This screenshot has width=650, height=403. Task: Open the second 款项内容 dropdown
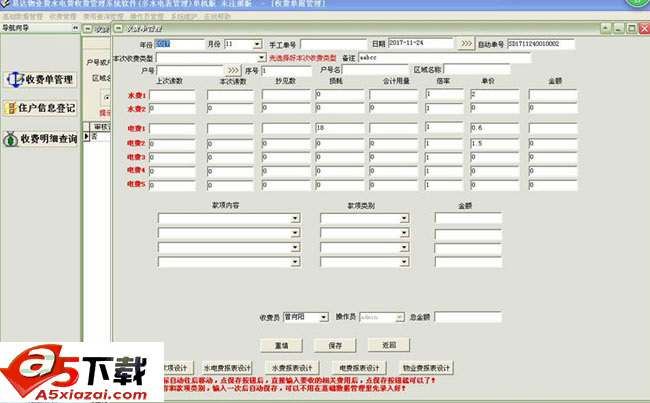coord(295,233)
